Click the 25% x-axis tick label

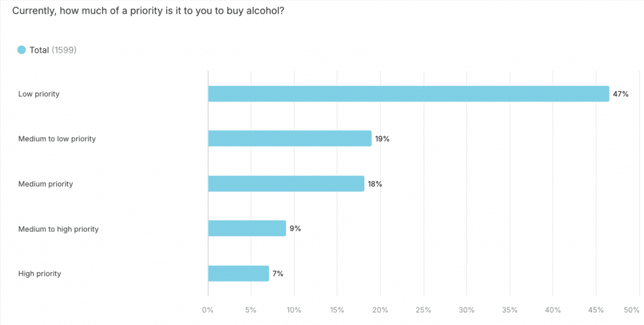click(423, 310)
